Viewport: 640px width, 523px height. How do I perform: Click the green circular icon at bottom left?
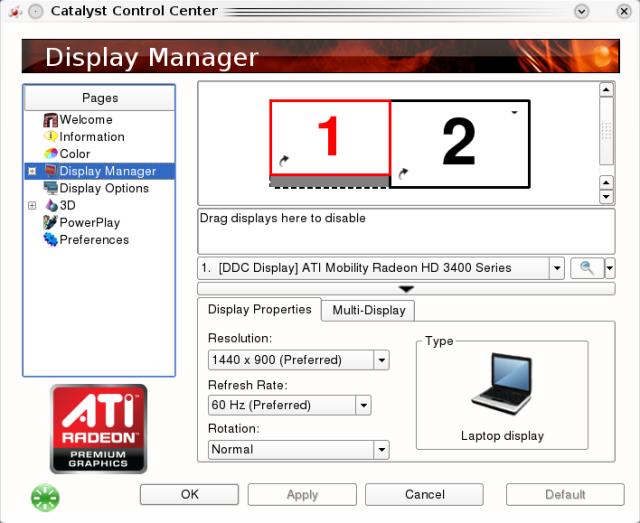click(x=45, y=497)
